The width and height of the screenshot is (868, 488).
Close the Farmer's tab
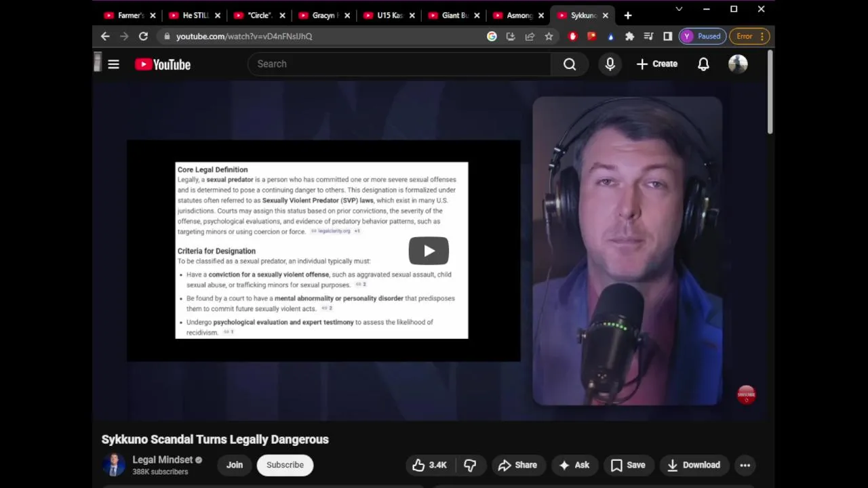coord(153,16)
